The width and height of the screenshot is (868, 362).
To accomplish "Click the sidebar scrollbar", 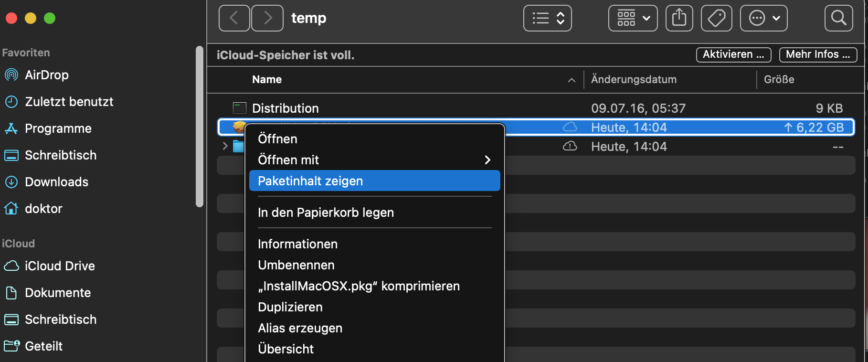I will coord(200,127).
